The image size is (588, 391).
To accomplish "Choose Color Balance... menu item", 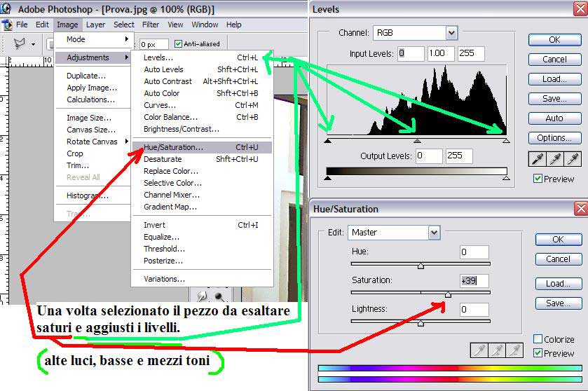I will (202, 117).
